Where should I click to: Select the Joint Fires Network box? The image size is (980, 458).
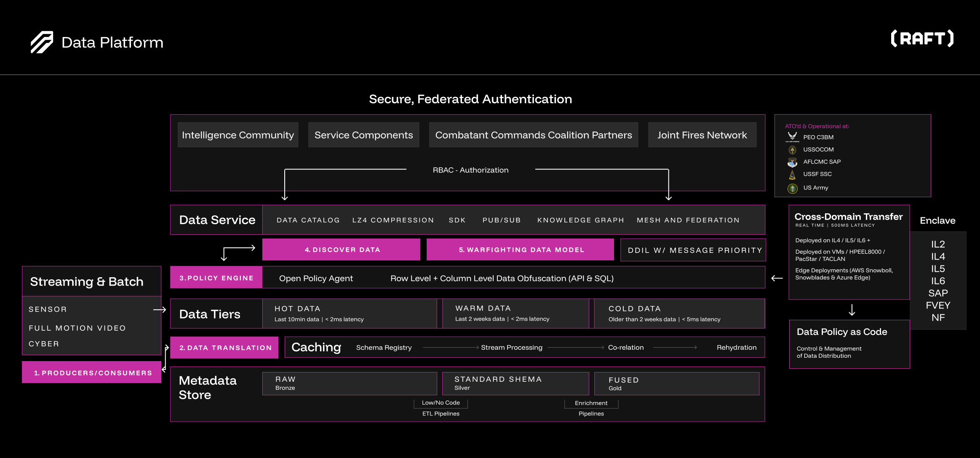(702, 135)
